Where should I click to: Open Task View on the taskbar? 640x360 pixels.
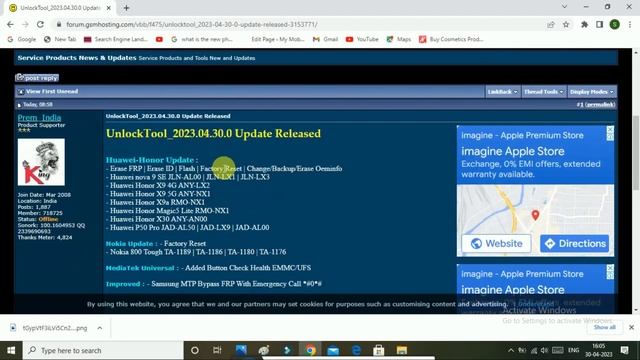tap(217, 351)
